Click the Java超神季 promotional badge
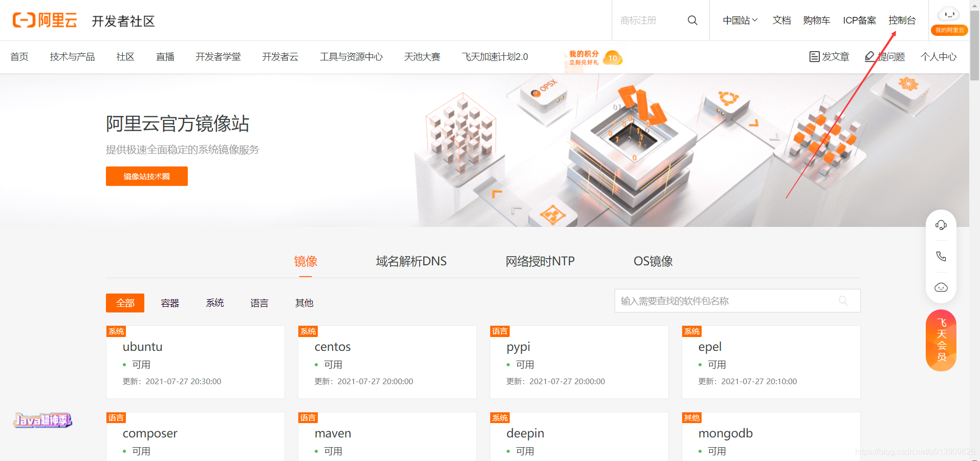 click(x=43, y=421)
